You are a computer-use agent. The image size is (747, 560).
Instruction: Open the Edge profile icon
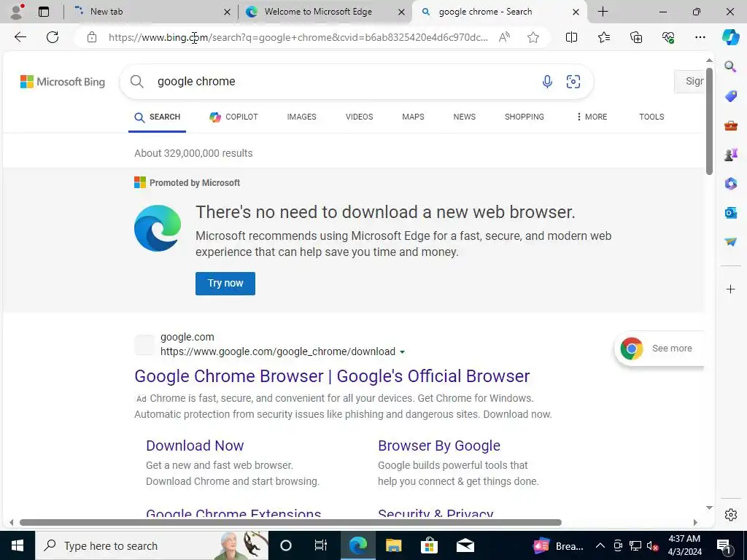17,12
